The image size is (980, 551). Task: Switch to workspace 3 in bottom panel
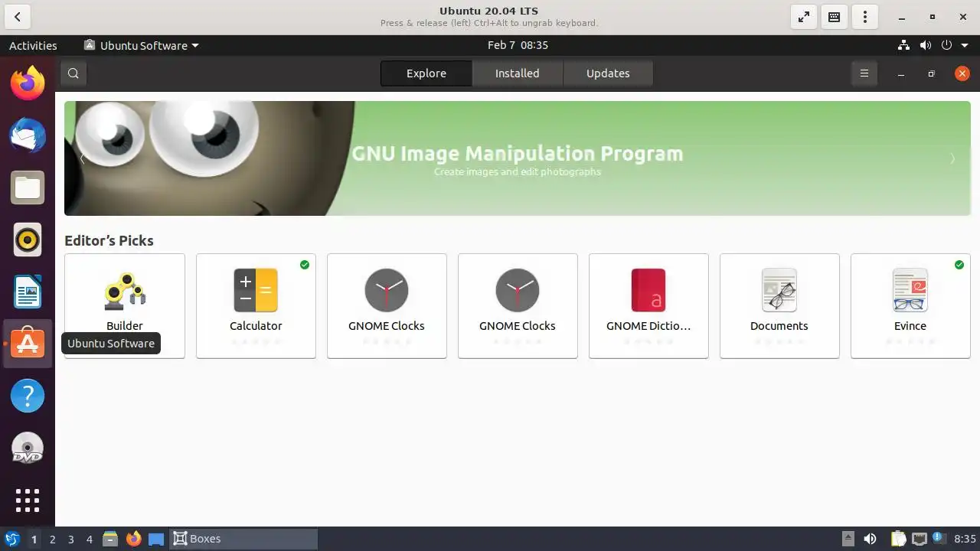point(71,539)
